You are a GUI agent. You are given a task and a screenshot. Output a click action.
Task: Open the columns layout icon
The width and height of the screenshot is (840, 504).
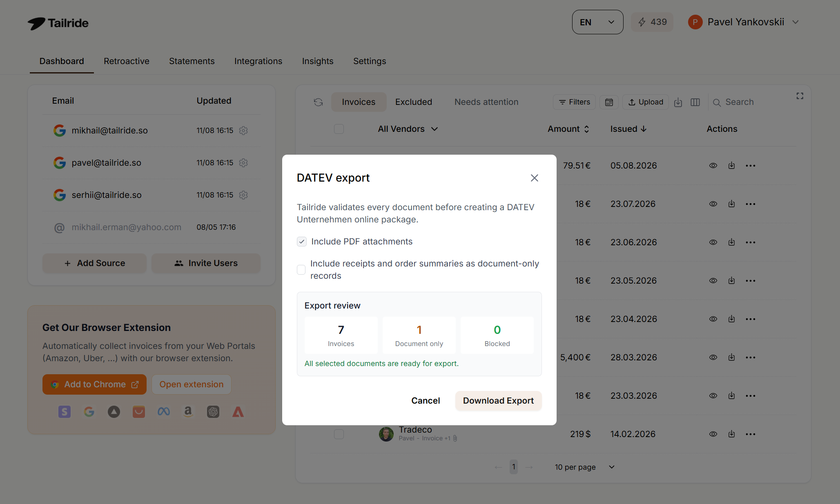point(695,102)
